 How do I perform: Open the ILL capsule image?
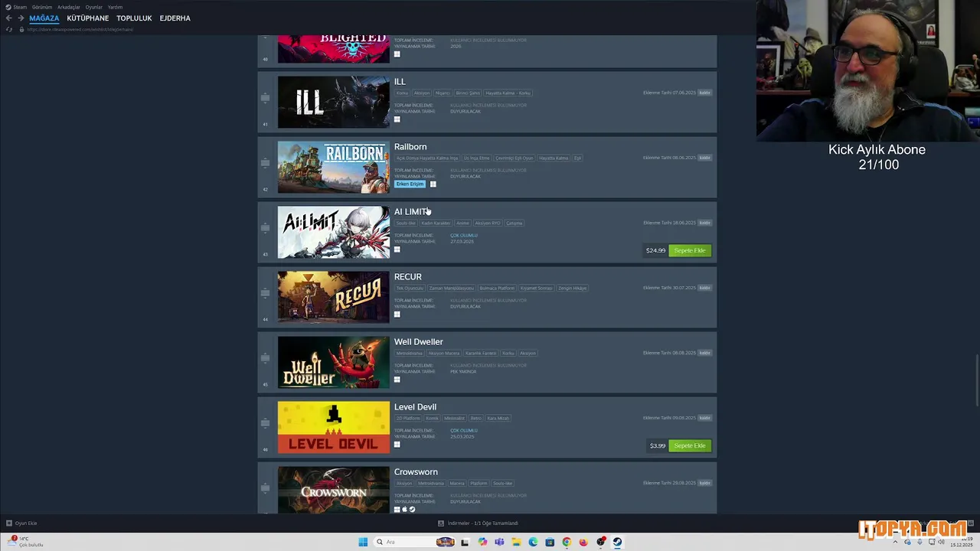333,102
